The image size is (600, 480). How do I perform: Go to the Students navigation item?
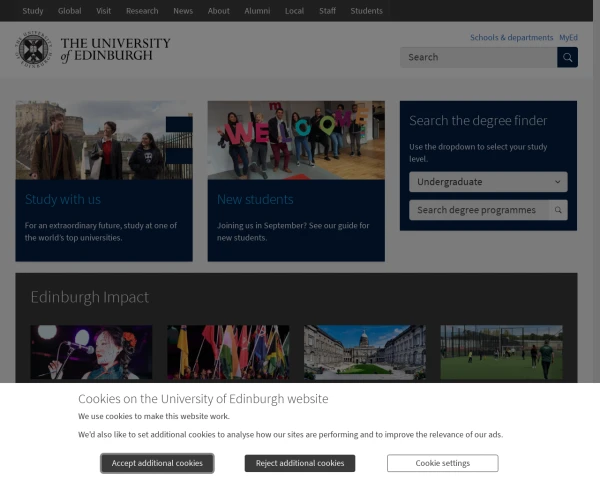[367, 11]
